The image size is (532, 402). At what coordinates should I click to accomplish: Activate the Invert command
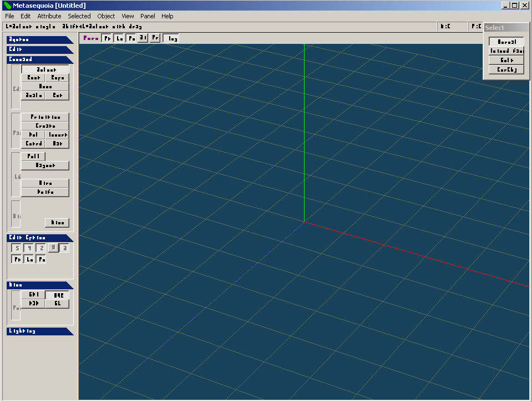[57, 135]
